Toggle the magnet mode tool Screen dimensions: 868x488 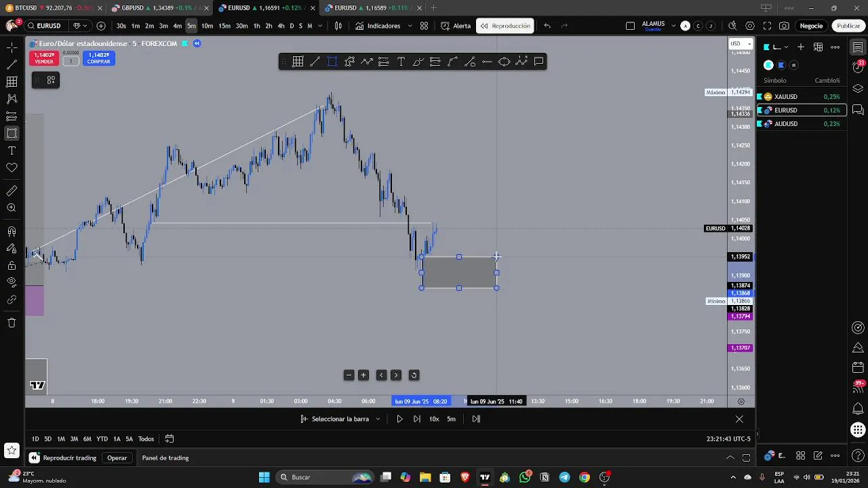[12, 232]
